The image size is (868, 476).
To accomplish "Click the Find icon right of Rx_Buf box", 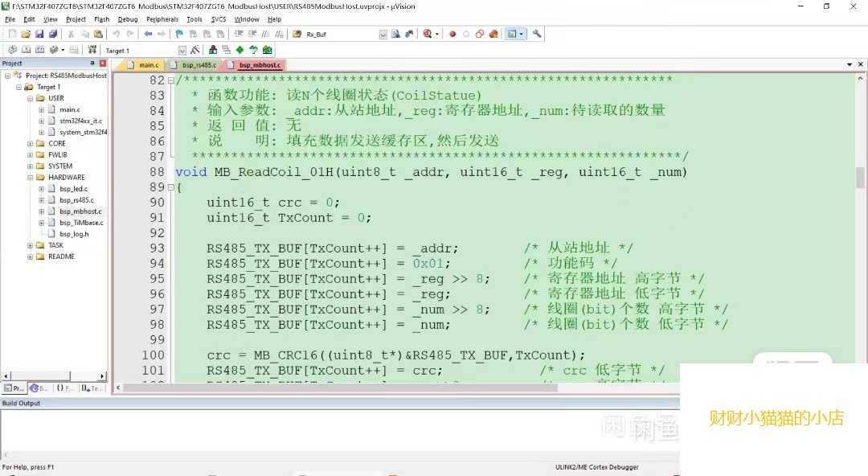I will click(x=395, y=34).
